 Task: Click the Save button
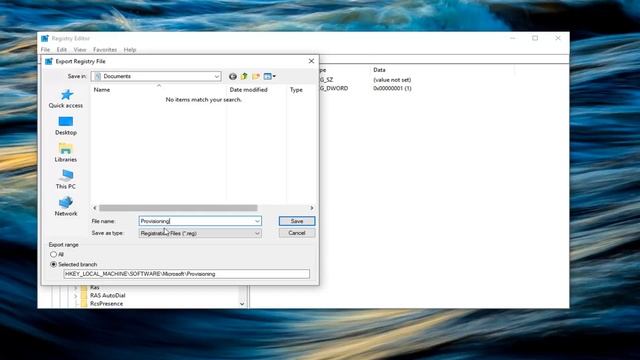pyautogui.click(x=297, y=221)
